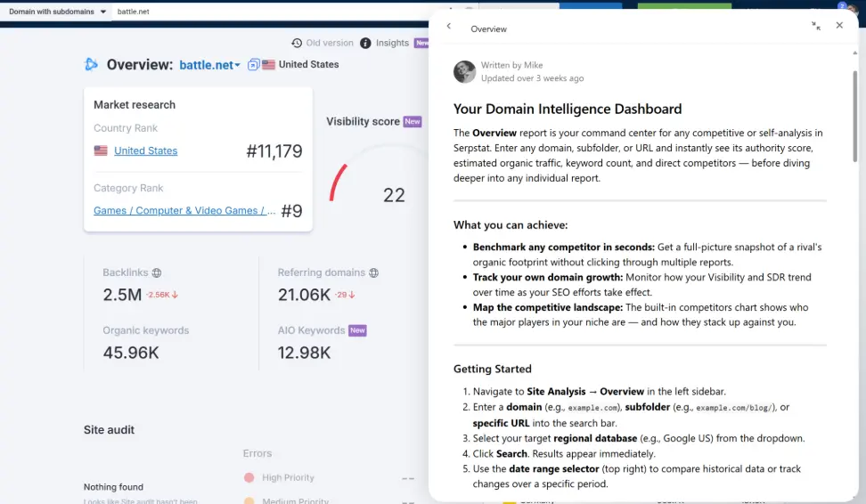Click the red down arrow by -2.56K
Viewport: 866px width, 504px height.
176,295
